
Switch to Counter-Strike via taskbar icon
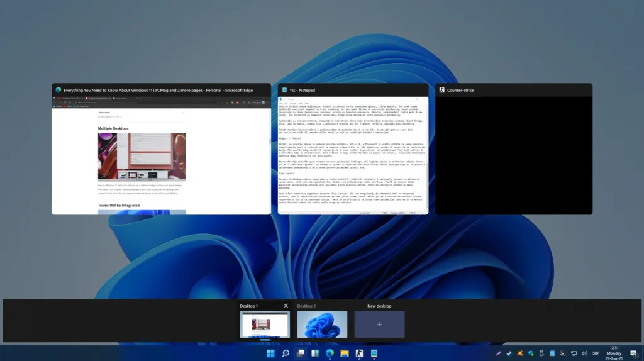359,353
